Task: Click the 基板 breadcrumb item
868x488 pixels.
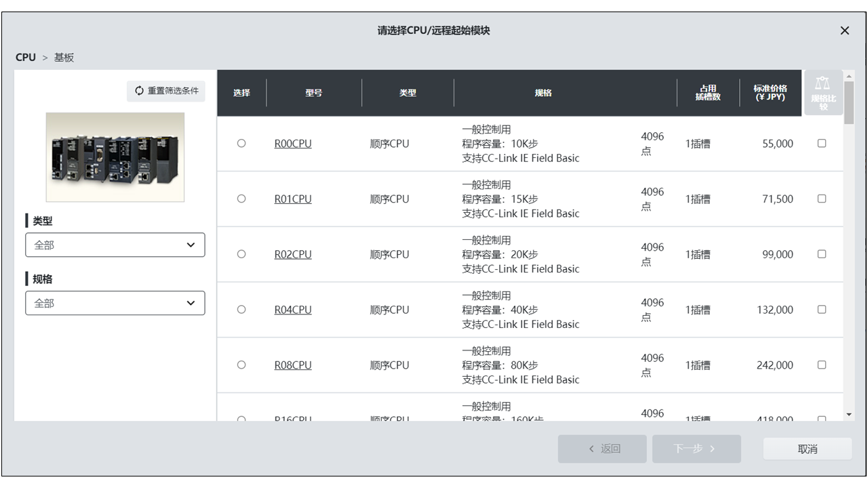Action: (64, 58)
